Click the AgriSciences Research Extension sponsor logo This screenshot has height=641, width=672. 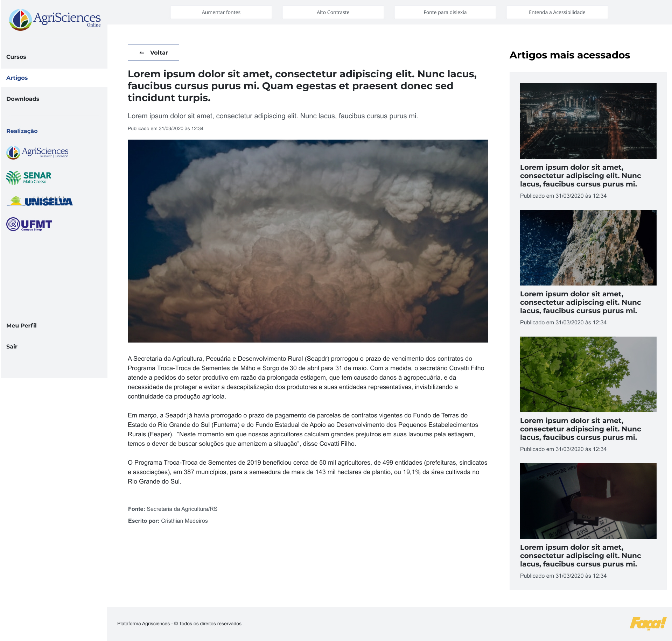[x=37, y=152]
